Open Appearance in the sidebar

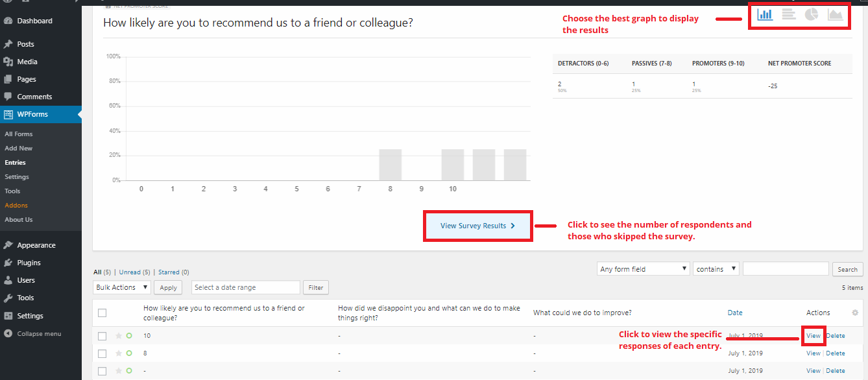pos(36,245)
